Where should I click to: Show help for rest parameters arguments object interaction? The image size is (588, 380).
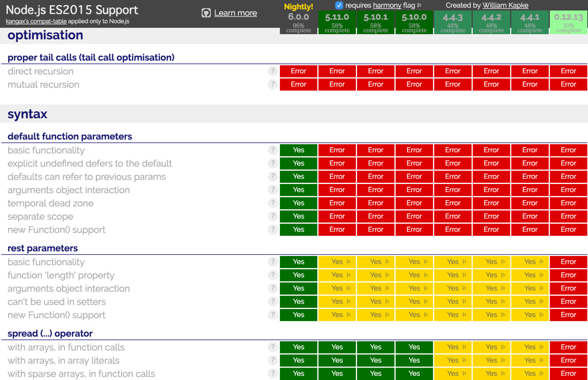click(273, 288)
